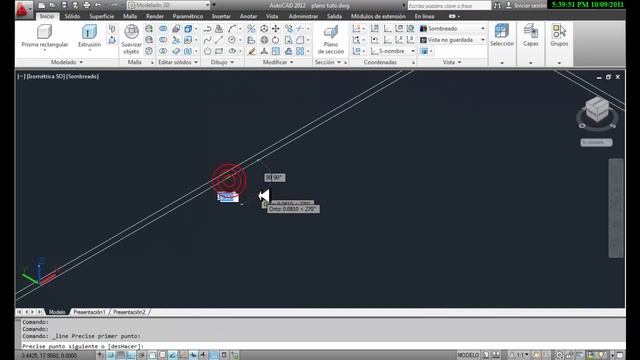Open the Presentación2 layout tab
Screen dimensions: 640x360
tap(129, 312)
